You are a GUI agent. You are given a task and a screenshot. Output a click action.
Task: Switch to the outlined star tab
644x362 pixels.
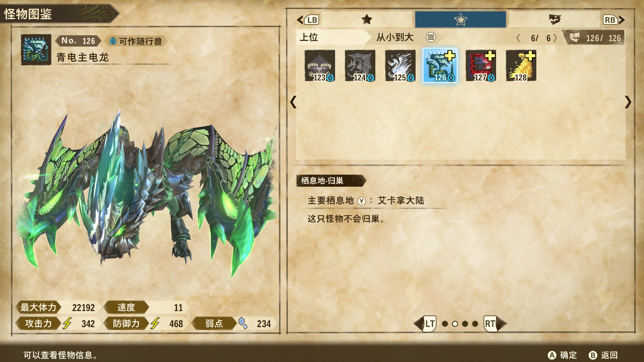coord(461,19)
